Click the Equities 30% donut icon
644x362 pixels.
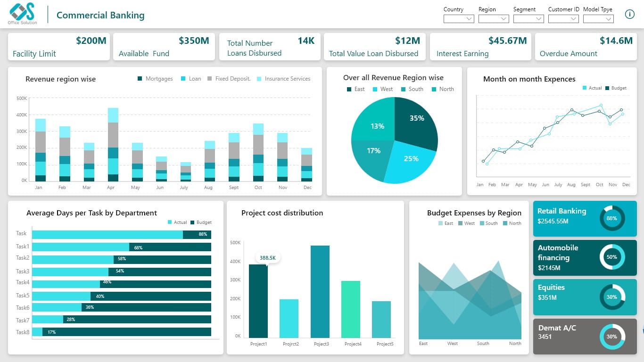(612, 297)
